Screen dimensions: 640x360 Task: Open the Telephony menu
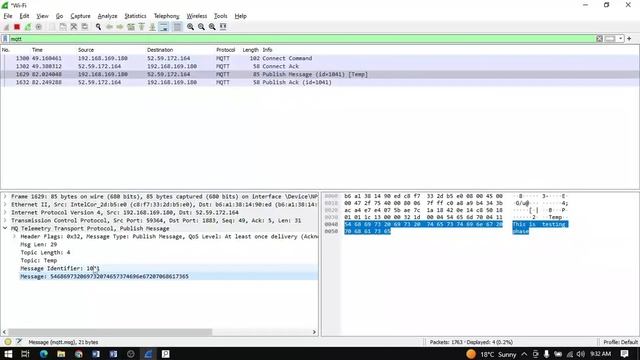[167, 16]
